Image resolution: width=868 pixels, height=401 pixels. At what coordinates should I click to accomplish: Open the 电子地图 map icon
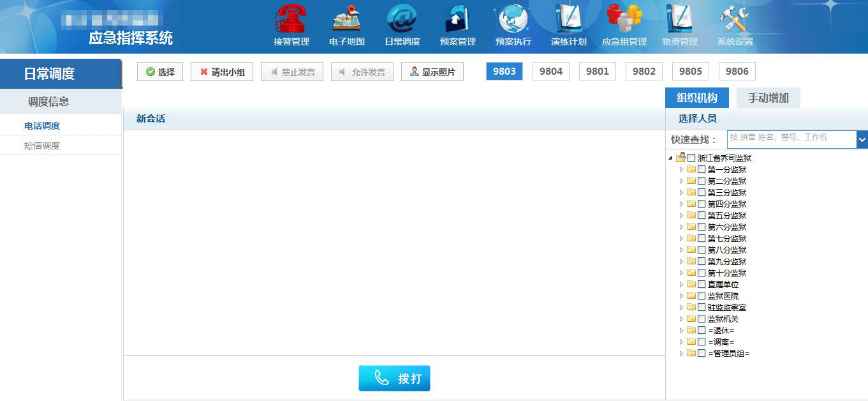(346, 19)
